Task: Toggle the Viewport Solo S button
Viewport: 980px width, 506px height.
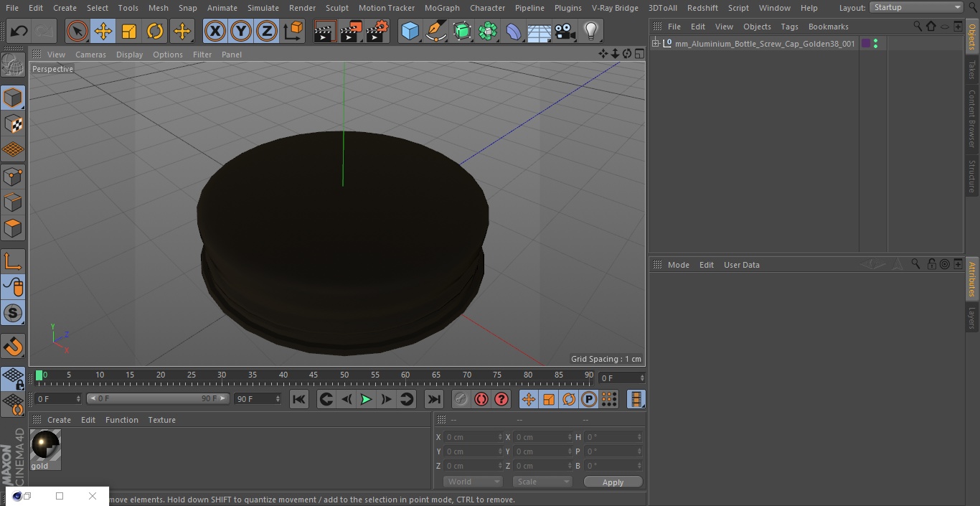Action: click(13, 313)
